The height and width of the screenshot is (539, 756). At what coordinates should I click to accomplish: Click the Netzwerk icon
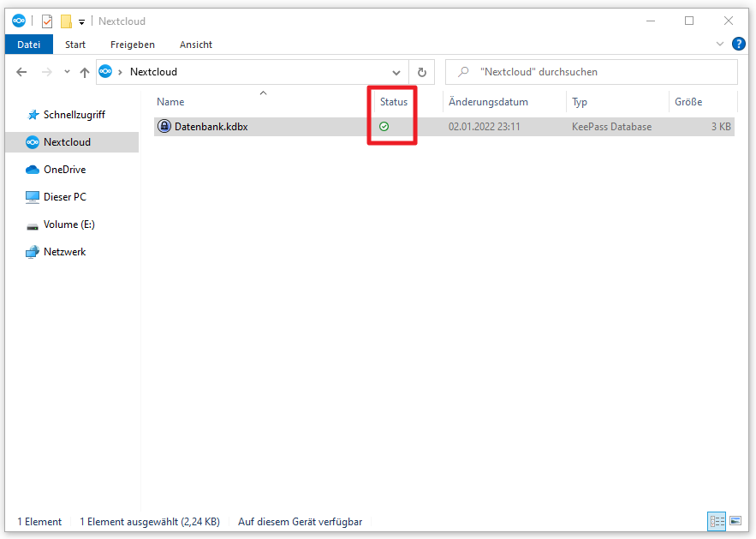click(x=33, y=252)
